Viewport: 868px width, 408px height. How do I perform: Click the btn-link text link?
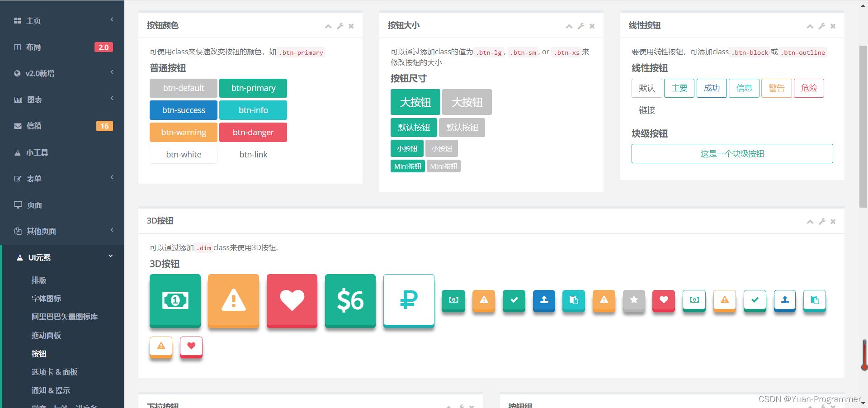(253, 155)
